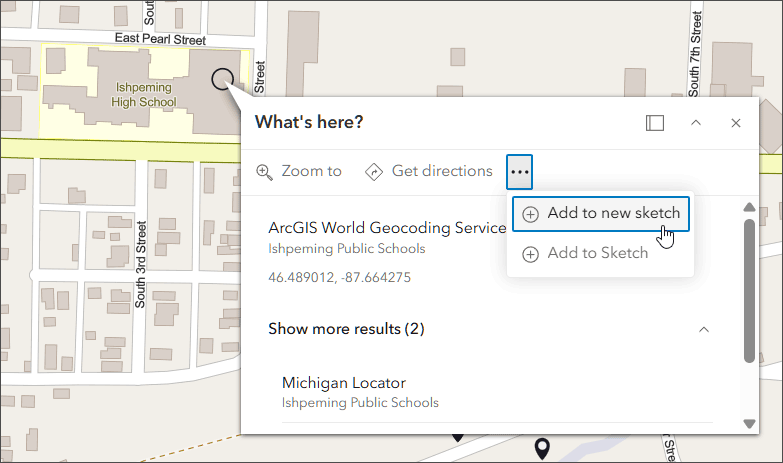The height and width of the screenshot is (463, 783).
Task: Dock the What's here popup panel
Action: tap(655, 123)
